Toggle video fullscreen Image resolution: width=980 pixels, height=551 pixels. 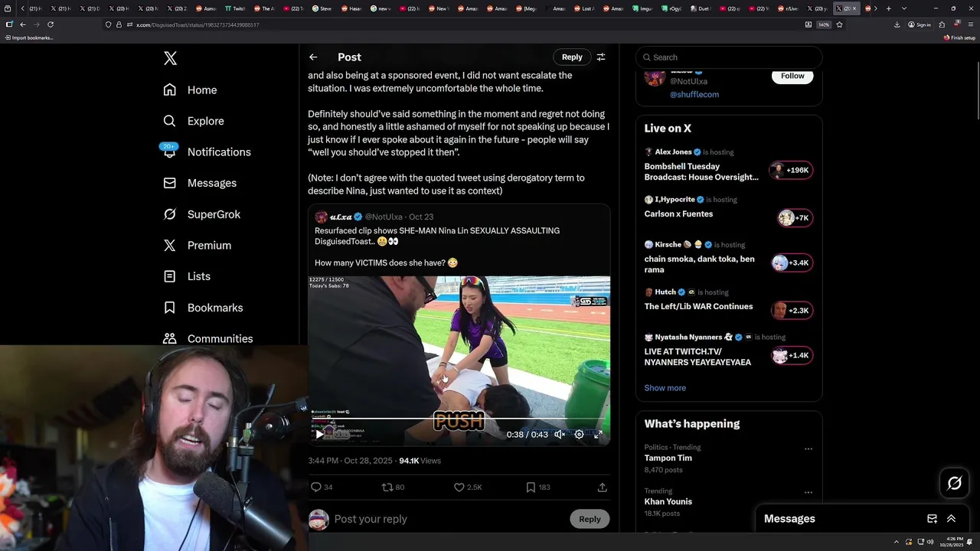click(x=598, y=434)
